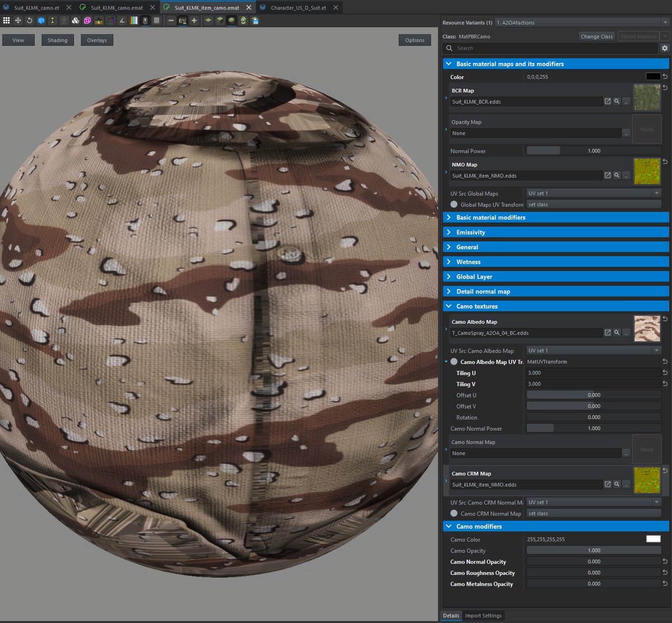Screen dimensions: 672x623
Task: Click the yellow bone toolbar icon
Action: coord(53,20)
